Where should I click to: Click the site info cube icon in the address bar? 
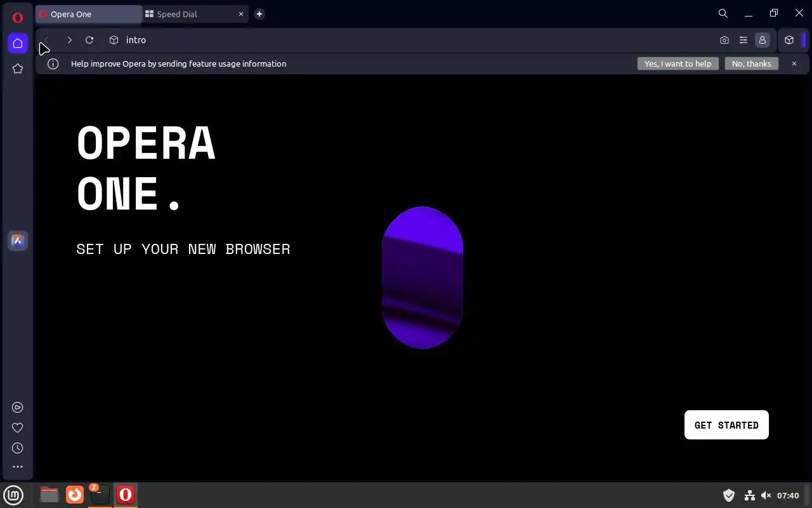coord(114,40)
